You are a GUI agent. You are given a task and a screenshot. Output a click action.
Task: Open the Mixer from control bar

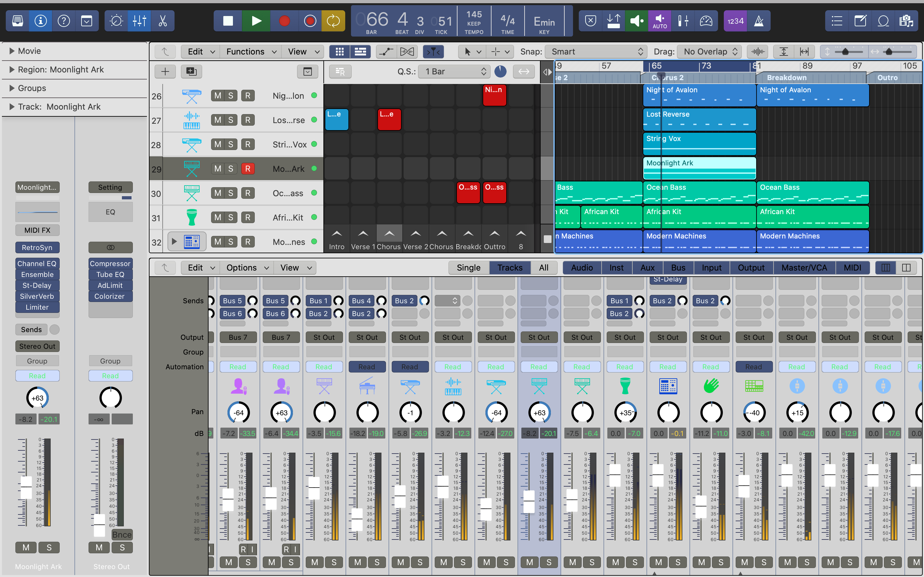(139, 21)
